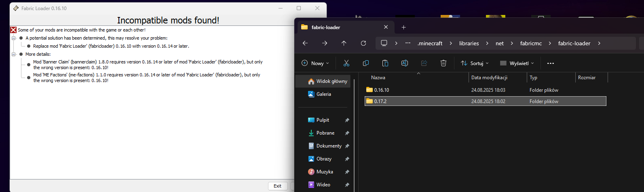Select the Replace mod Fabric Loader suggestion line
The width and height of the screenshot is (644, 192).
click(111, 46)
